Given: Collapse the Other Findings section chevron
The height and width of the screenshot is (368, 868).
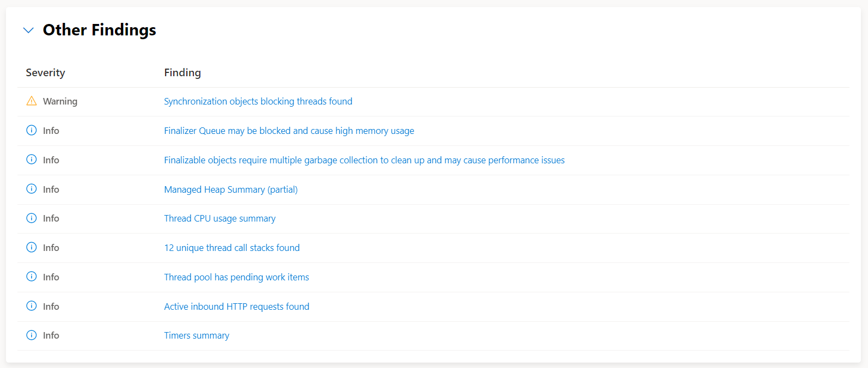Looking at the screenshot, I should pyautogui.click(x=28, y=30).
